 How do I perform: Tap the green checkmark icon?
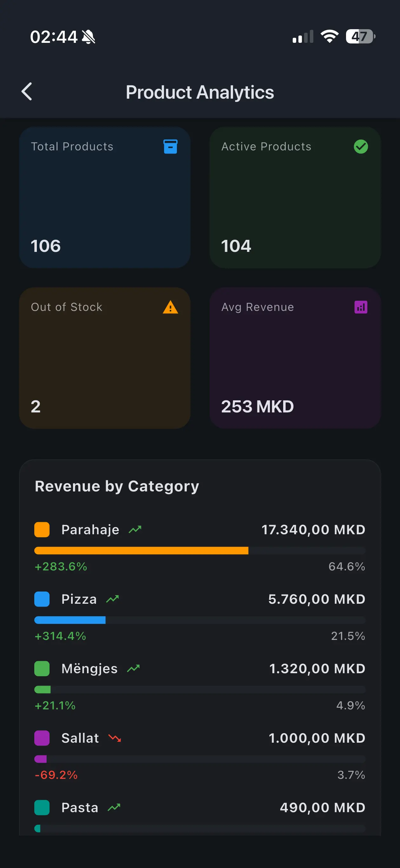coord(361,147)
